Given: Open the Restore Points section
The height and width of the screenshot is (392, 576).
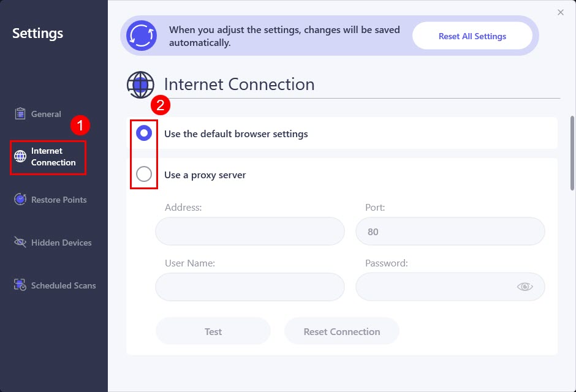Looking at the screenshot, I should click(x=59, y=200).
